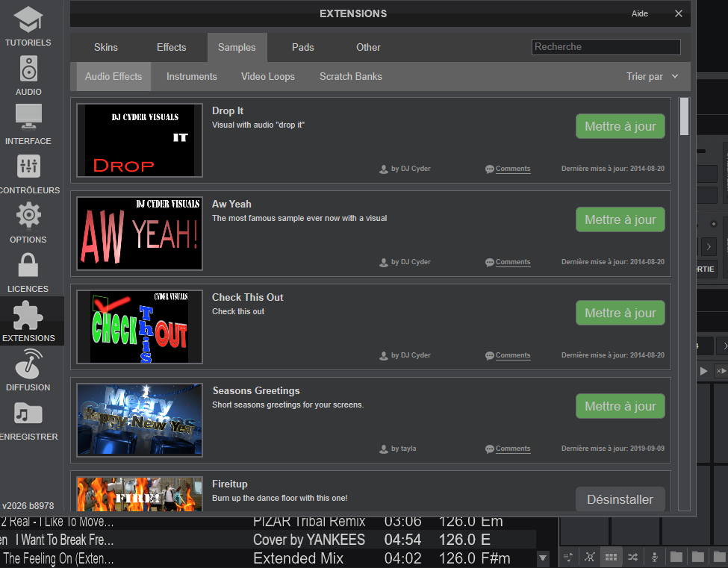The width and height of the screenshot is (728, 568).
Task: Open Licences via the padlock icon
Action: tap(28, 272)
